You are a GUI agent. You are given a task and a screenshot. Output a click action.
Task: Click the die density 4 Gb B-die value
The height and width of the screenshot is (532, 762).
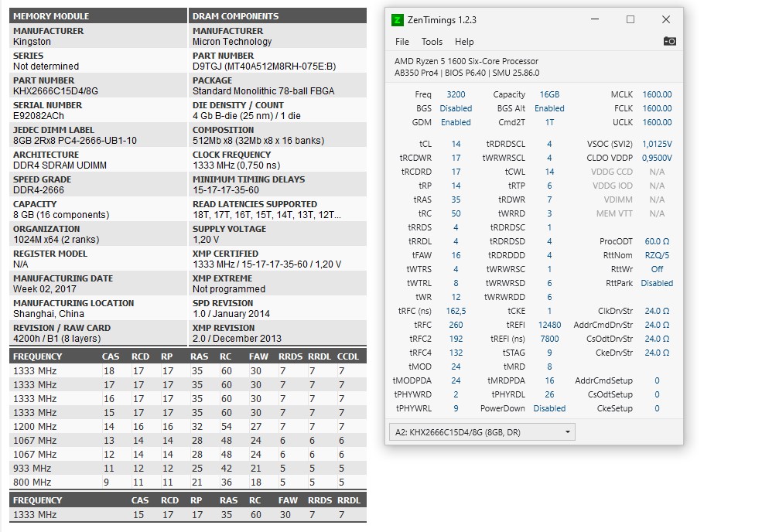pyautogui.click(x=246, y=116)
